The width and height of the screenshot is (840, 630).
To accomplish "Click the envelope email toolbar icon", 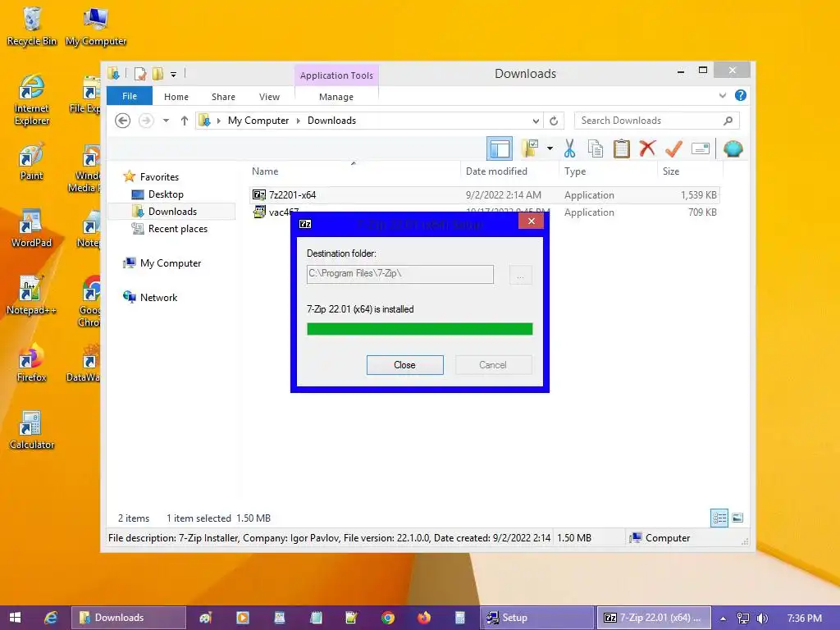I will (x=701, y=148).
